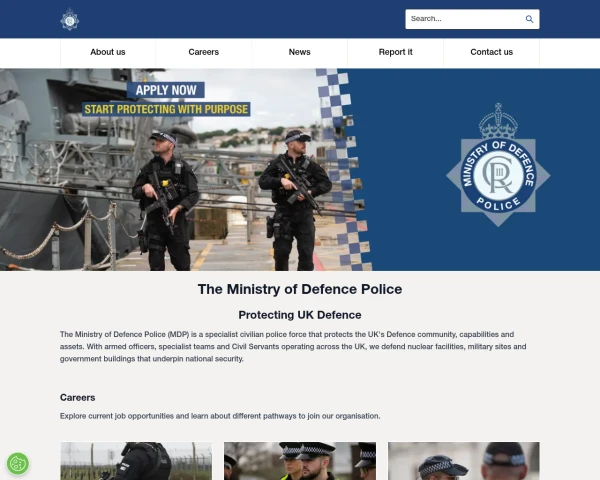Image resolution: width=600 pixels, height=480 pixels.
Task: Open the About us menu
Action: 108,52
